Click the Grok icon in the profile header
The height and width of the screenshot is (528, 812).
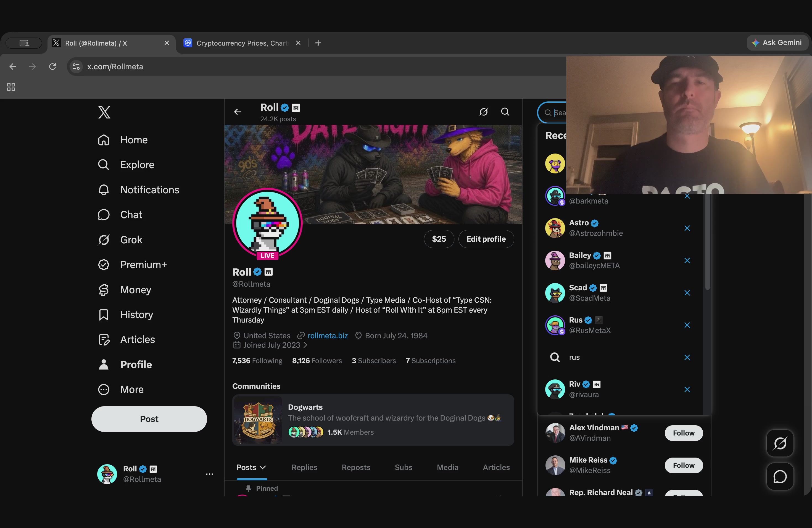point(483,112)
